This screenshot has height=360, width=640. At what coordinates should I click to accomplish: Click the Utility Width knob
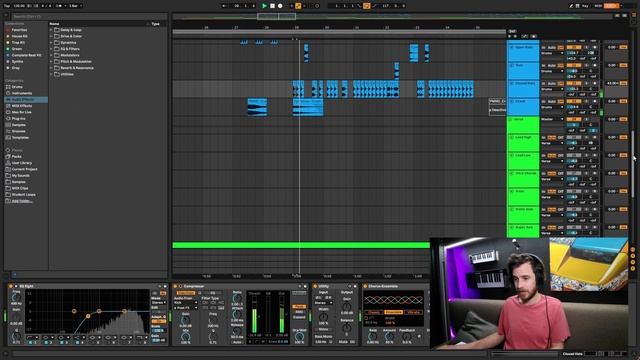[323, 317]
